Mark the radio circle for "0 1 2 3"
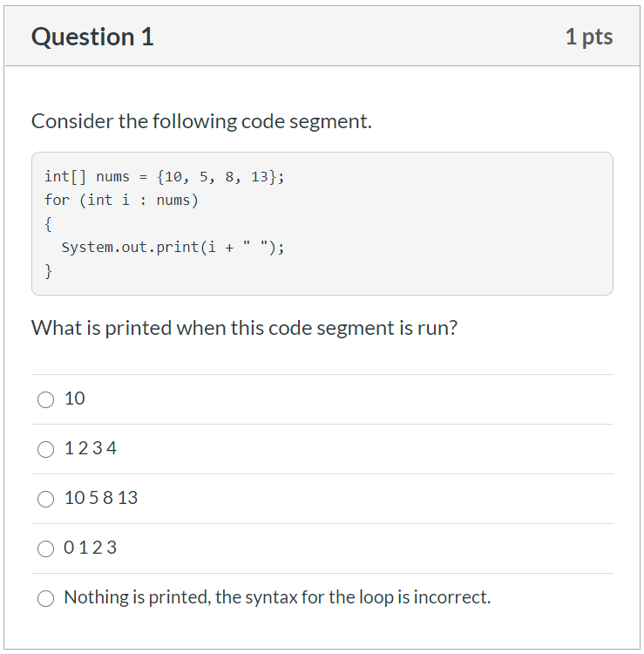Viewport: 644px width, 654px height. tap(45, 548)
